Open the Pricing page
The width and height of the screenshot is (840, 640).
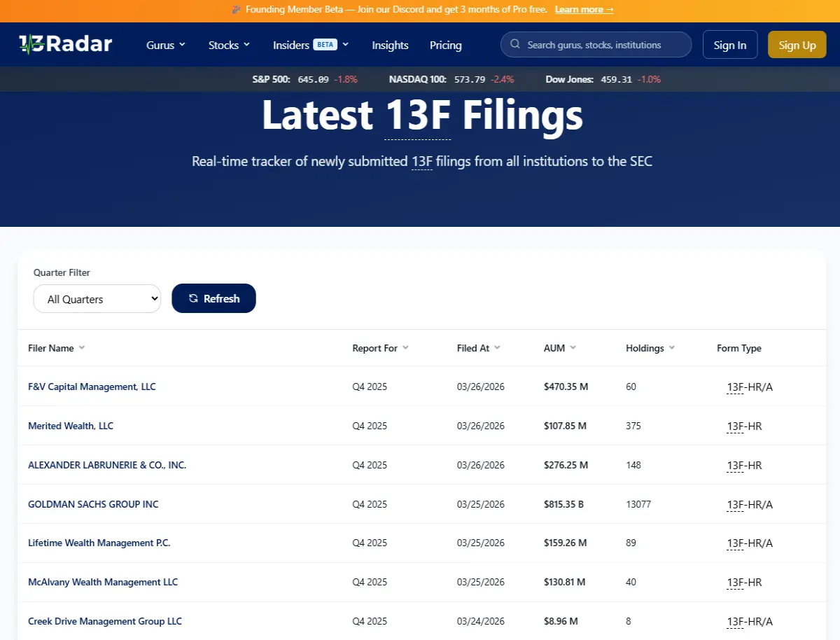point(446,45)
